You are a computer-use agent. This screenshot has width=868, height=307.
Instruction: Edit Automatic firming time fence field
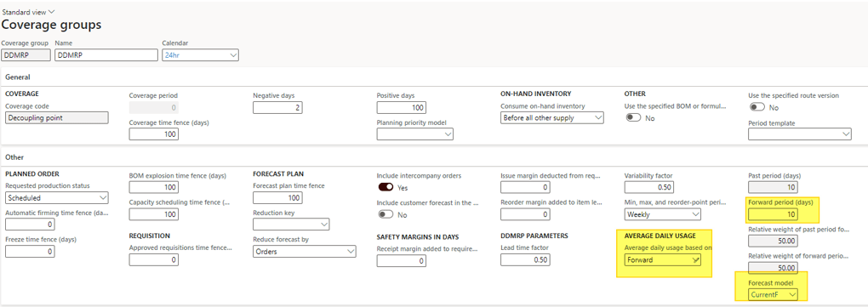coord(30,225)
